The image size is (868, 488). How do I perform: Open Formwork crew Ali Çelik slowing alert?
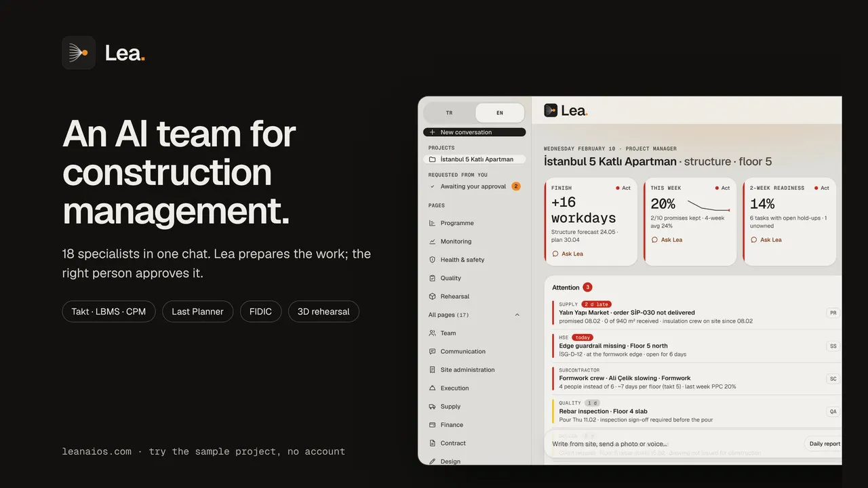tap(695, 378)
